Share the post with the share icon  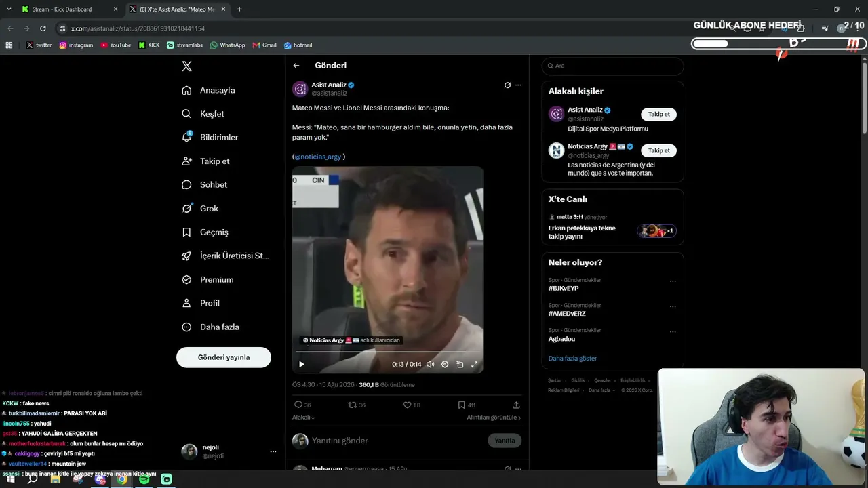[516, 405]
